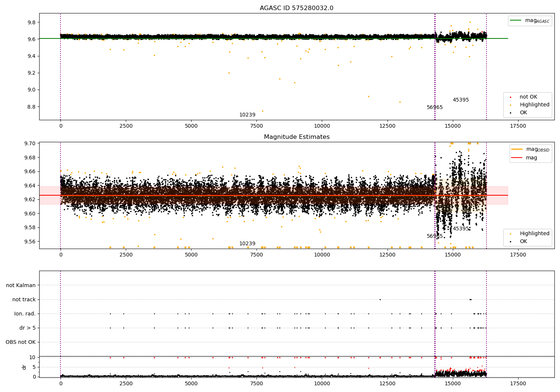Viewport: 560px width, 392px height.
Task: Click the '9.8' y-axis tick in top plot
Action: coord(31,22)
